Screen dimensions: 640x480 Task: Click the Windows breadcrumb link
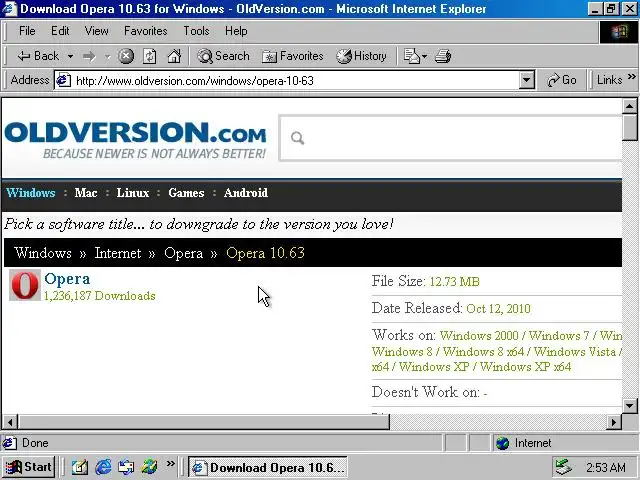[43, 253]
